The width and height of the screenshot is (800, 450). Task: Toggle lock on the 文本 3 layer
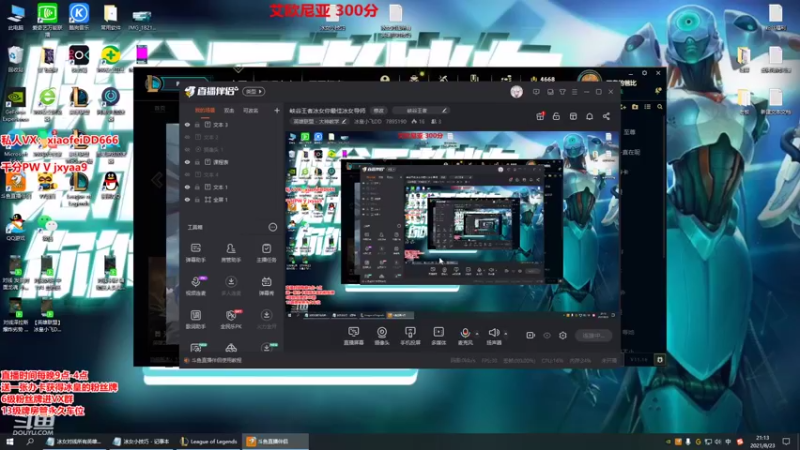(x=197, y=124)
